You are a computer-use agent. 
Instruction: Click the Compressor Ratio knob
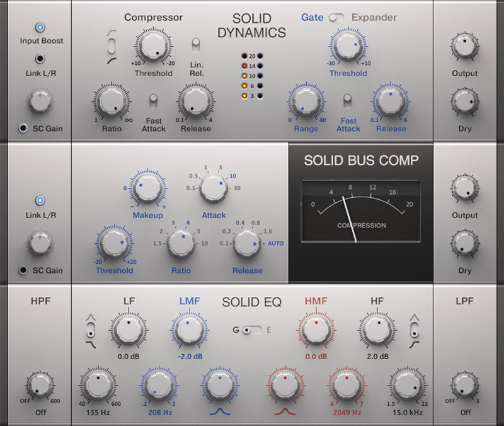pos(112,101)
